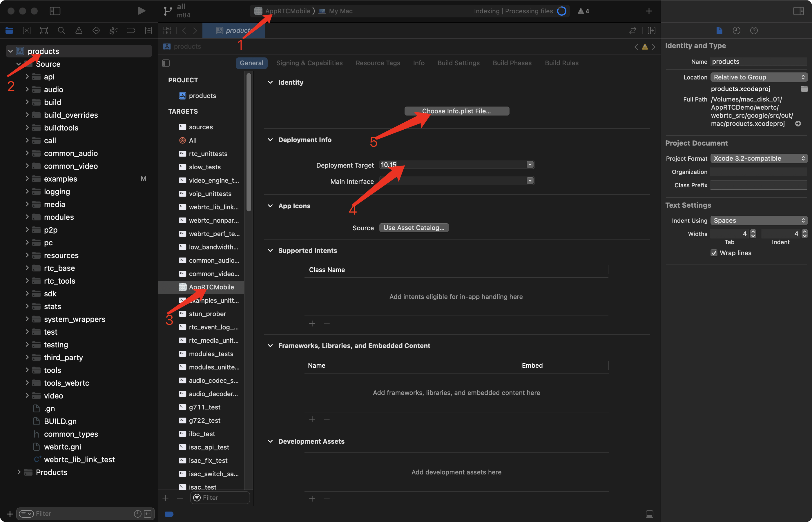Switch to the Build Settings tab
812x522 pixels.
pyautogui.click(x=458, y=63)
